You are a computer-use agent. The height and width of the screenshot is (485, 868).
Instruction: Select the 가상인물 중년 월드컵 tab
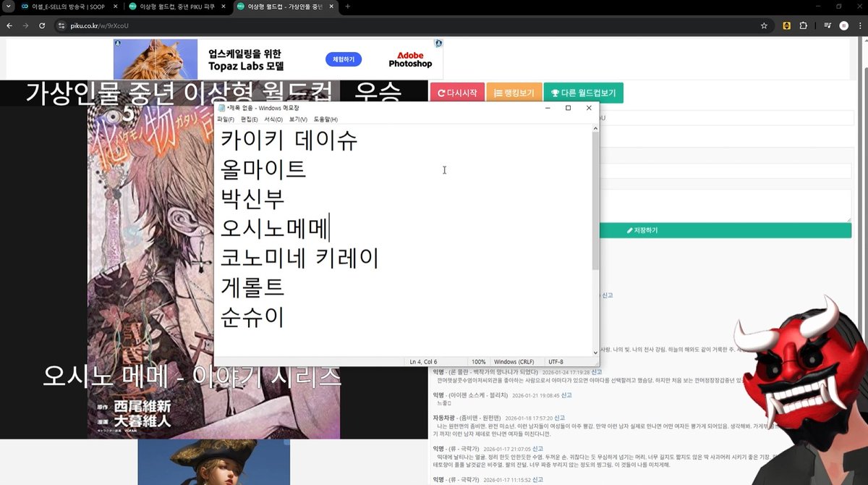click(285, 7)
